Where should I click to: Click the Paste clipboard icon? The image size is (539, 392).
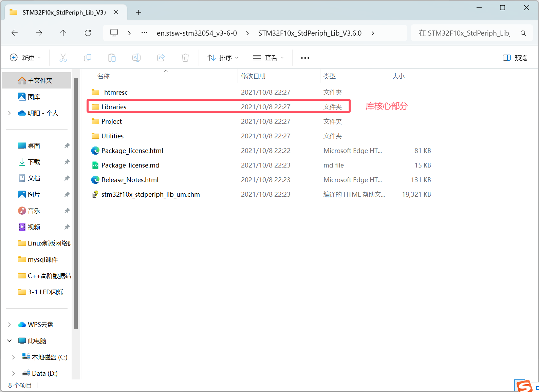pos(112,58)
